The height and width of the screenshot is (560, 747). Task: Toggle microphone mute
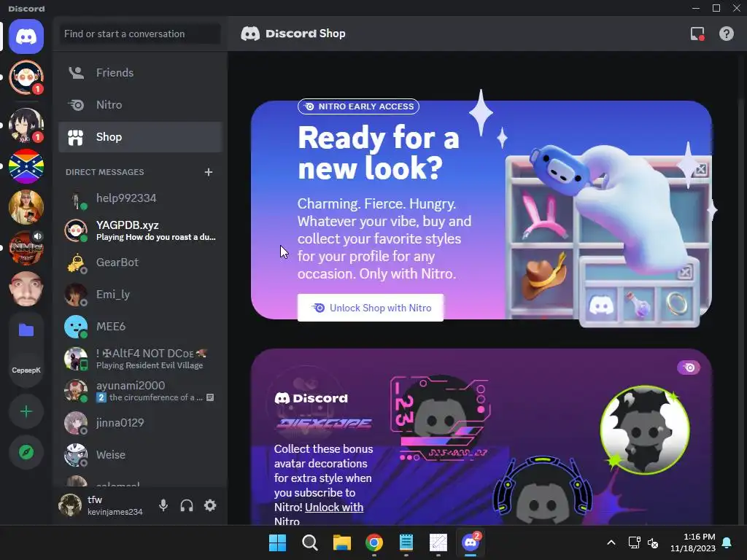point(163,505)
